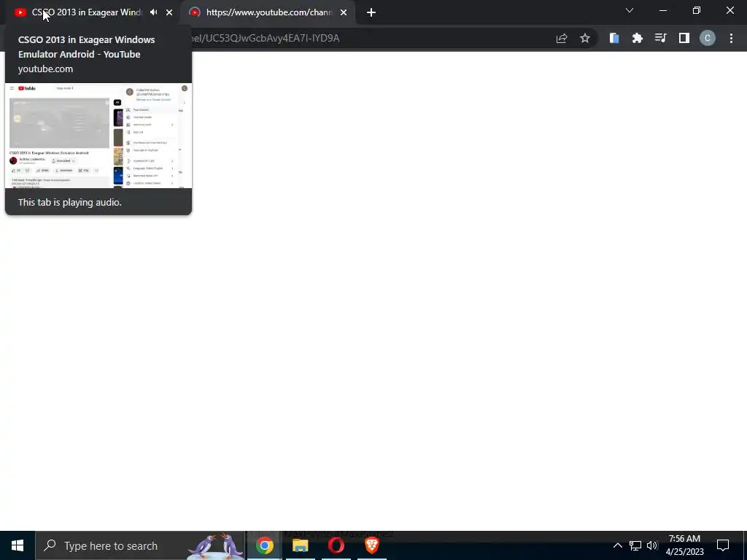The height and width of the screenshot is (560, 747).
Task: Open Opera browser from the taskbar
Action: [x=336, y=545]
